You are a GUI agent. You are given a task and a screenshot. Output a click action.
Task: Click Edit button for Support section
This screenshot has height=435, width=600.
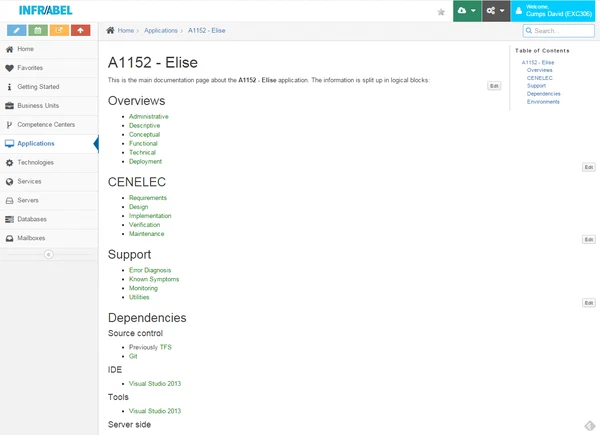point(589,303)
